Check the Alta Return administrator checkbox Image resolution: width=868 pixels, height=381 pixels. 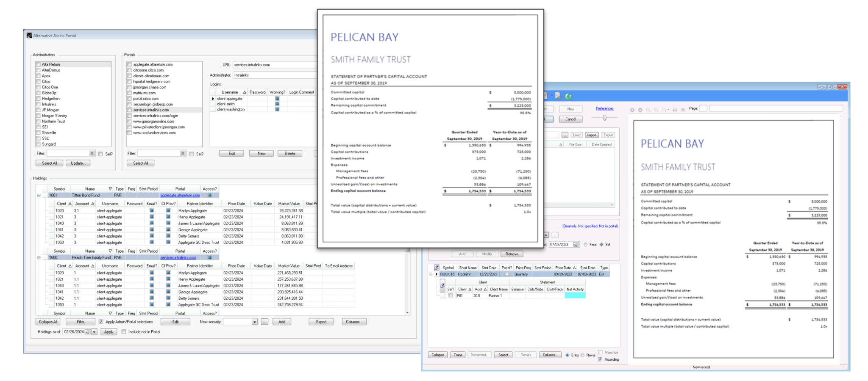click(x=38, y=64)
